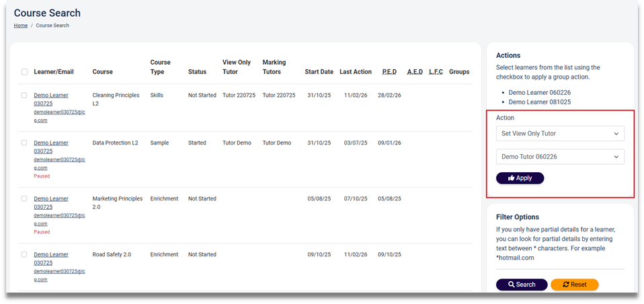The height and width of the screenshot is (304, 644).
Task: Click the Learner/Email column header
Action: coord(54,72)
